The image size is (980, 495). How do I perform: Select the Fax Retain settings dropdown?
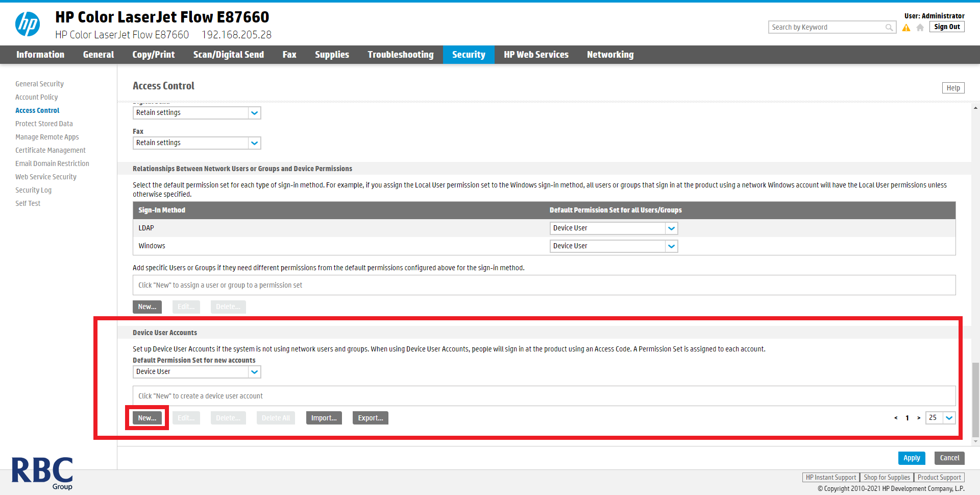coord(197,143)
